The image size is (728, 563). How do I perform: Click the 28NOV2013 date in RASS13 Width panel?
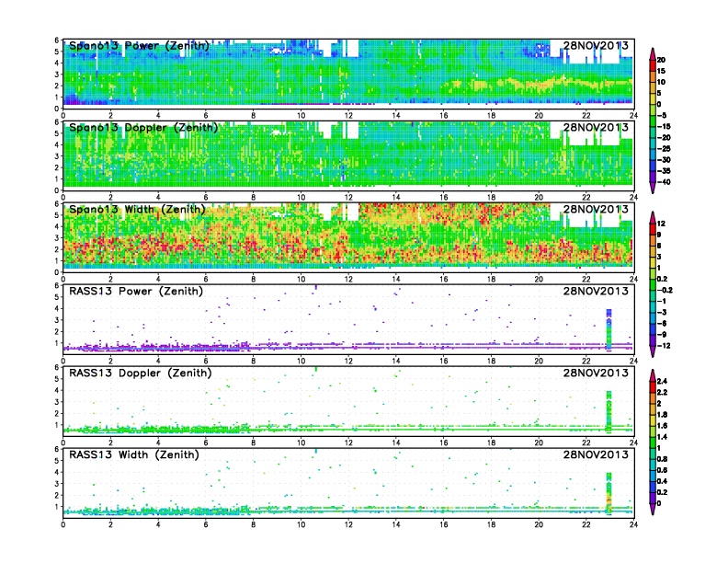[x=596, y=454]
